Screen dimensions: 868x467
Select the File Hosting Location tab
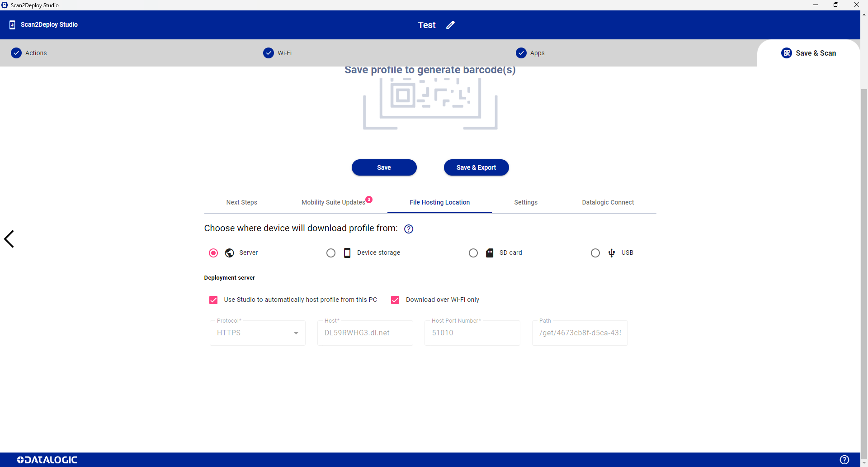(x=439, y=202)
